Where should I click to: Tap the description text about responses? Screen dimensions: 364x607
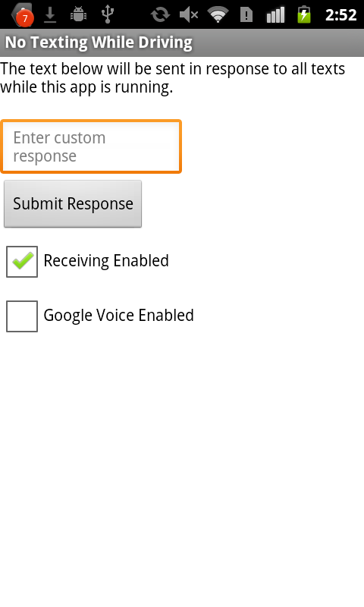click(x=173, y=78)
